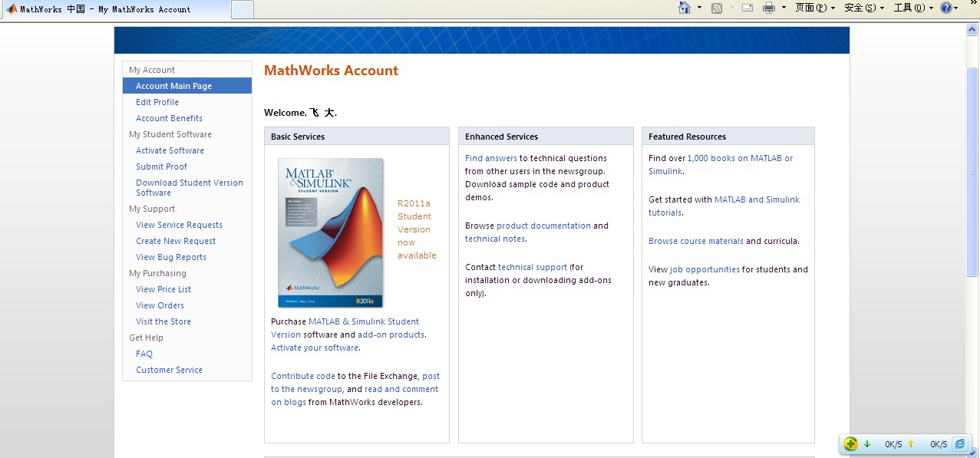This screenshot has width=980, height=458.
Task: Click the Find answers link
Action: pyautogui.click(x=491, y=158)
